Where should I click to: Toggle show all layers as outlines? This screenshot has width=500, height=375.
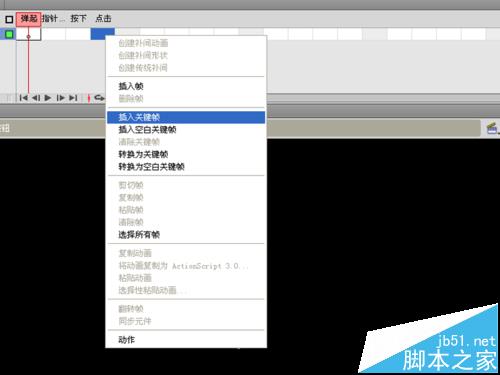click(9, 19)
